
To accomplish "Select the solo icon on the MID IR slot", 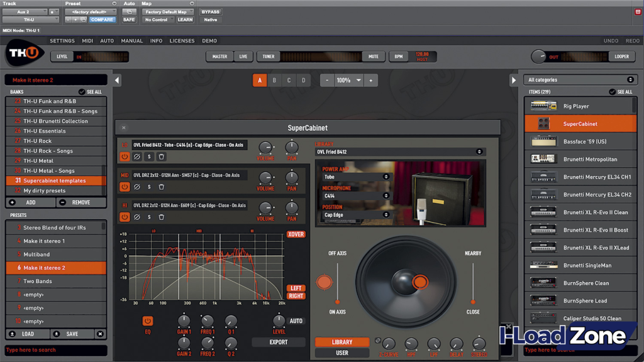I will 149,187.
